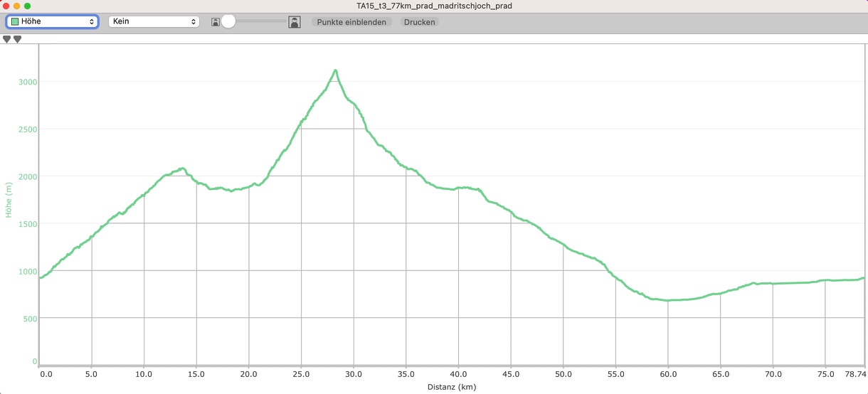Image resolution: width=868 pixels, height=394 pixels.
Task: Click the 45.0 distance axis label
Action: 511,373
